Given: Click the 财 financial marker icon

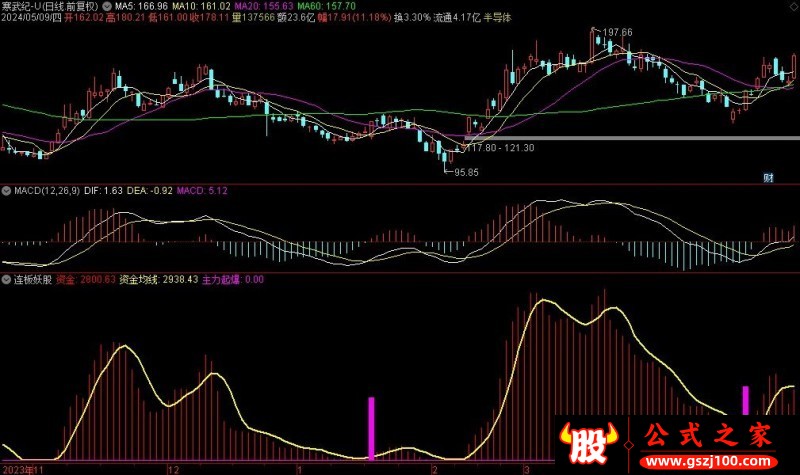Looking at the screenshot, I should coord(768,178).
